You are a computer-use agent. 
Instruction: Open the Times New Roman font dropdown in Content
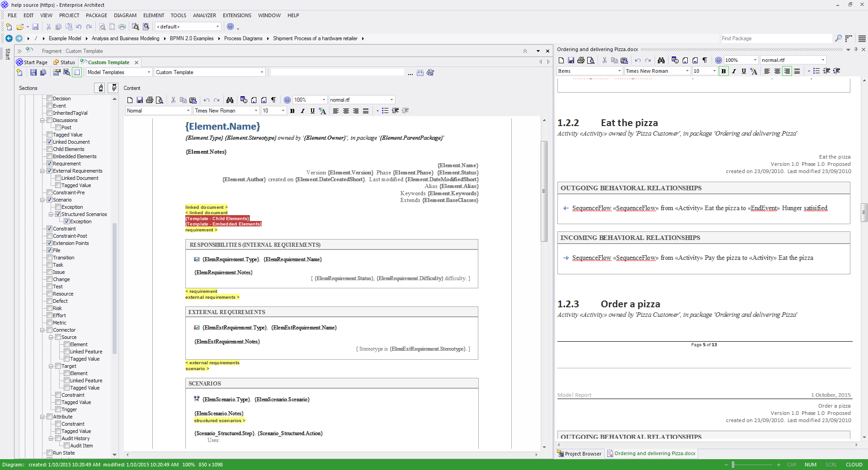[x=256, y=111]
